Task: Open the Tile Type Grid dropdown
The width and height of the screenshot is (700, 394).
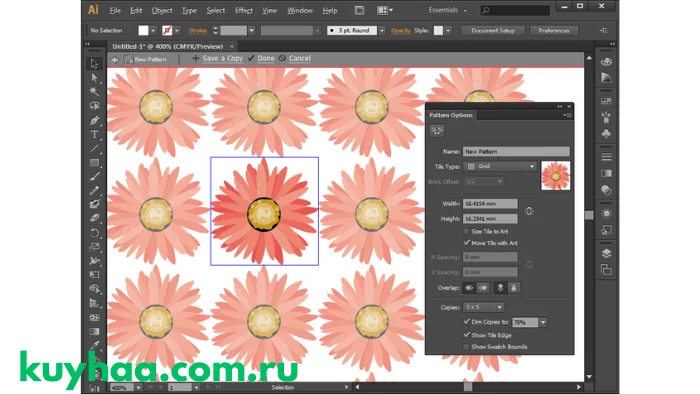Action: 500,166
